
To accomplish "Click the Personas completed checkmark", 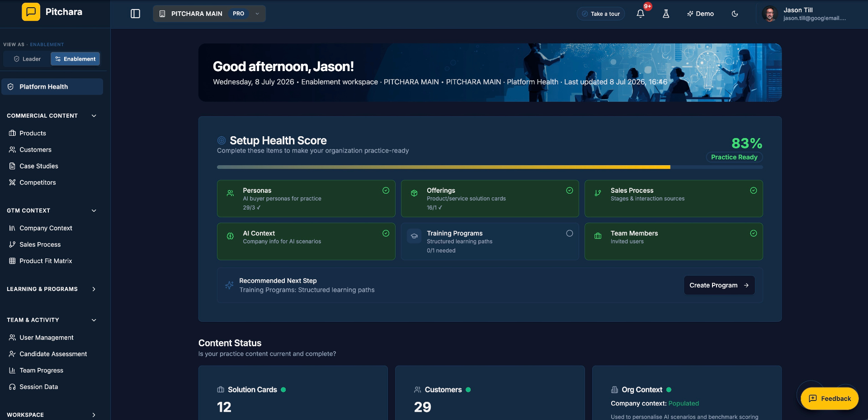I will tap(386, 191).
